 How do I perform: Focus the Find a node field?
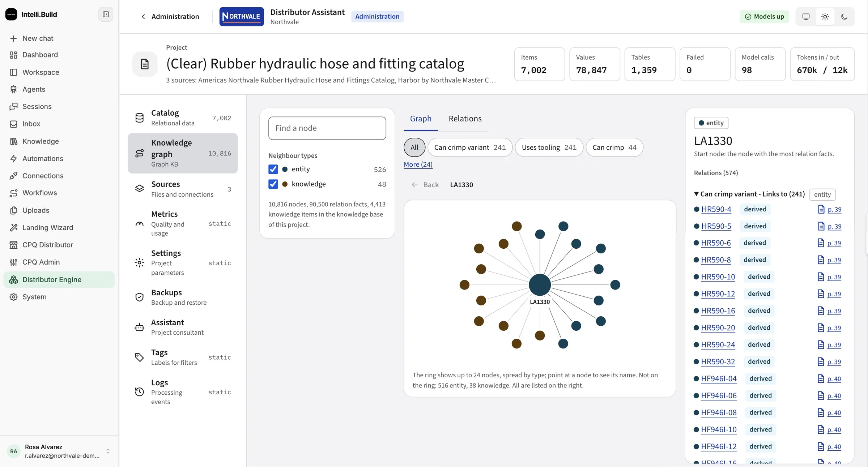coord(327,128)
